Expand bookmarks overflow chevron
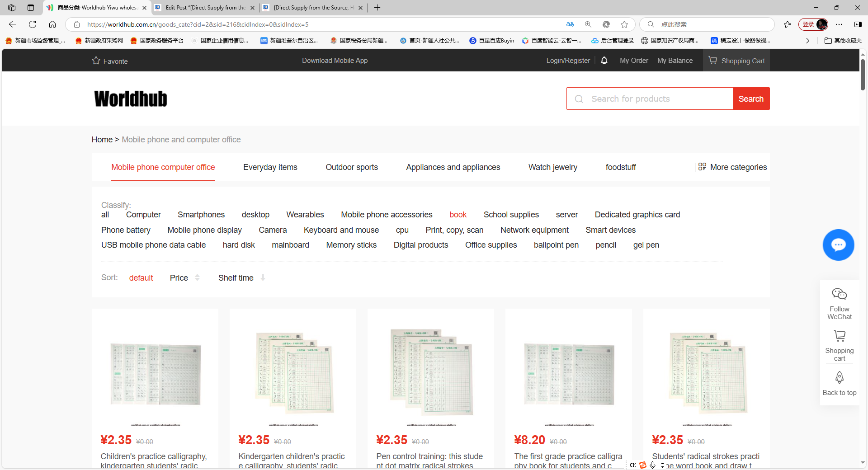Screen dimensions: 868x470 coord(807,41)
